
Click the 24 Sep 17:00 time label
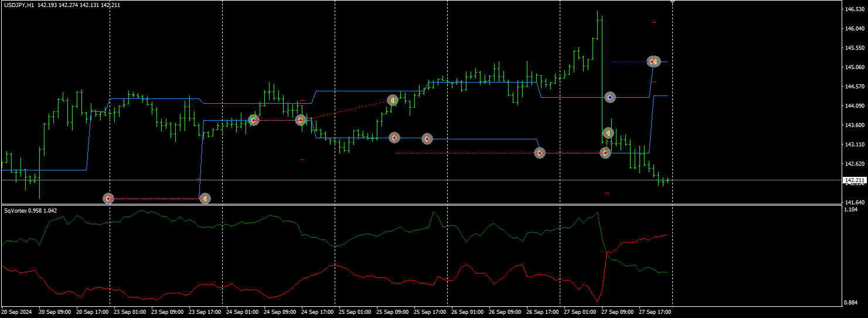tap(317, 312)
